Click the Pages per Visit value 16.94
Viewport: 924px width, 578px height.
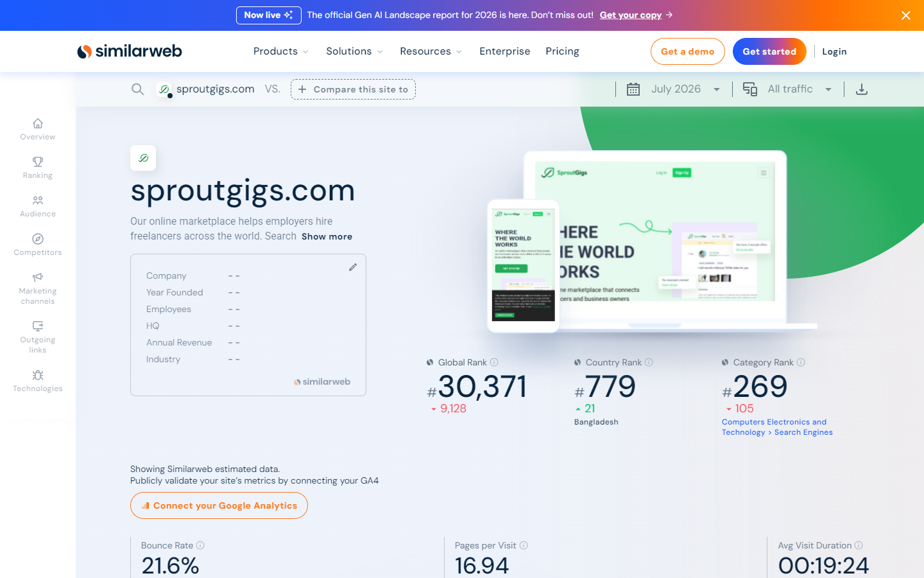coord(482,565)
